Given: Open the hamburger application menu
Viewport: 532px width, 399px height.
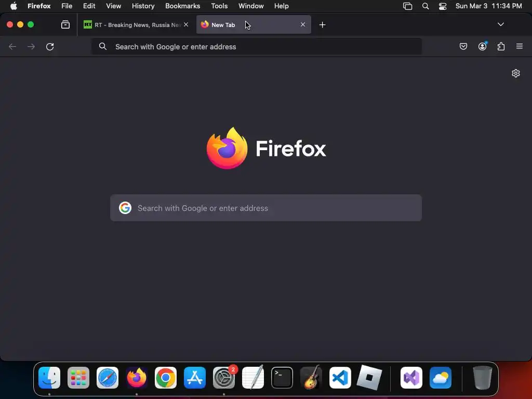Looking at the screenshot, I should pos(520,46).
